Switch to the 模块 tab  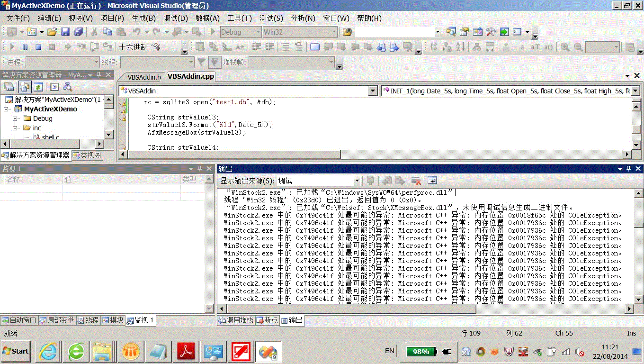pos(113,320)
